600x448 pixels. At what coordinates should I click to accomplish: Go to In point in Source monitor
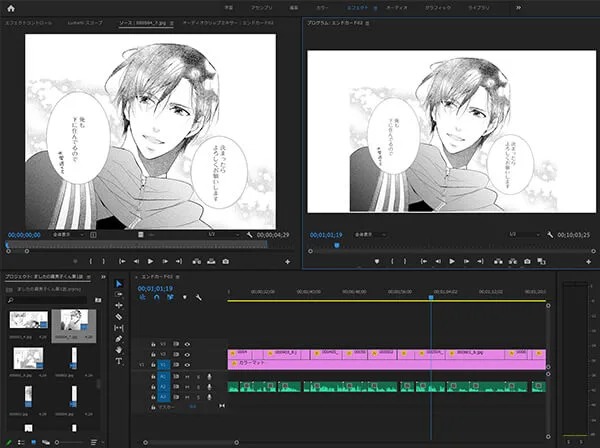pyautogui.click(x=122, y=261)
